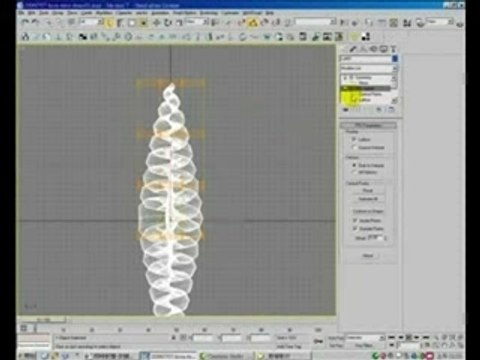
Task: Click the Redo arrow in main toolbar
Action: point(36,22)
